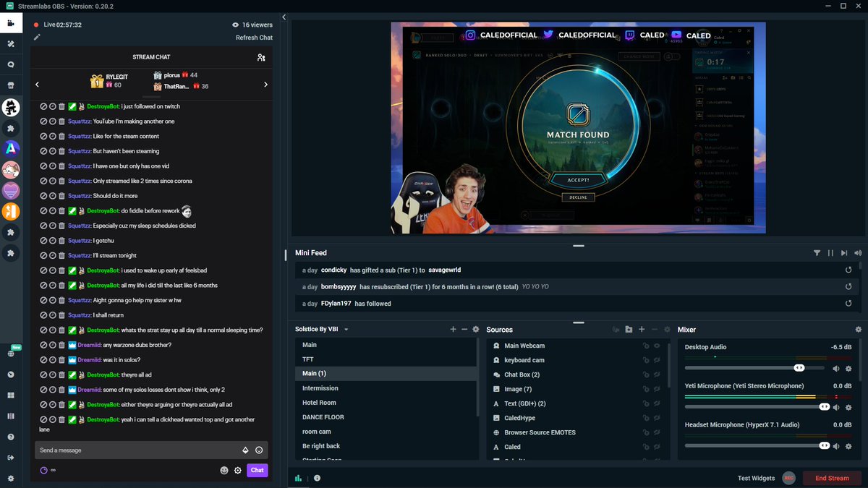868x488 pixels.
Task: Select the room cam scene
Action: (x=386, y=432)
